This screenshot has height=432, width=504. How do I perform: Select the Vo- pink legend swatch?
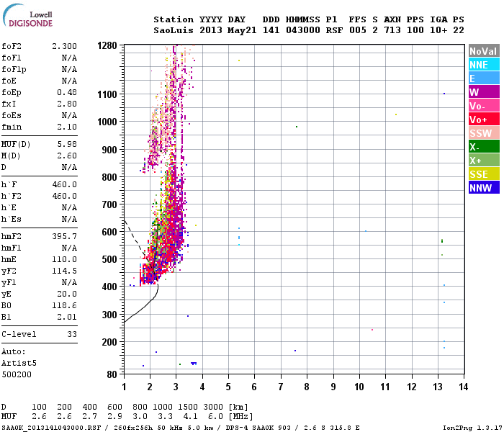click(x=484, y=106)
